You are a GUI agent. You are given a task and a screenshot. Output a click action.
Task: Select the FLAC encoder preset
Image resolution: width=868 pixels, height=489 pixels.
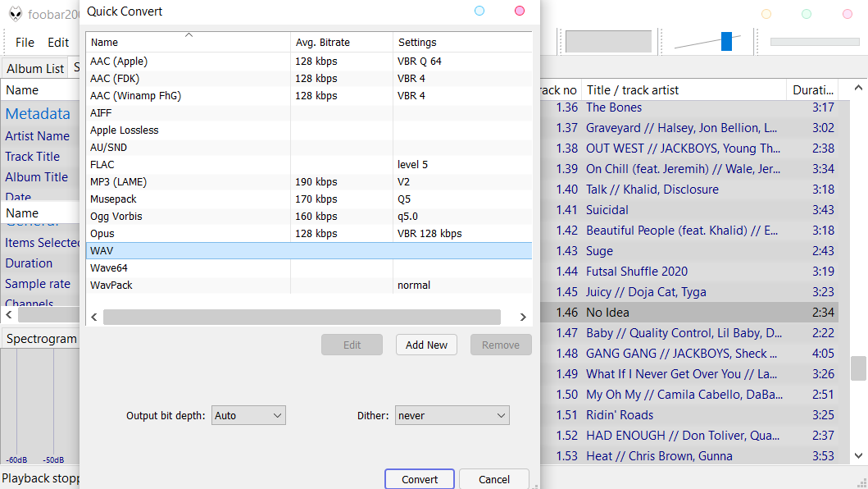[164, 164]
